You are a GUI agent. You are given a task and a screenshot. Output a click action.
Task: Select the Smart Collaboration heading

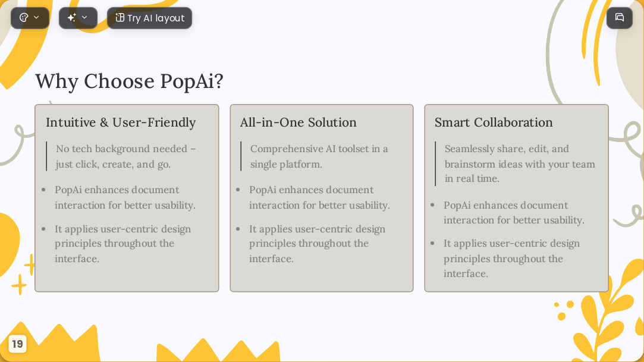pyautogui.click(x=494, y=122)
